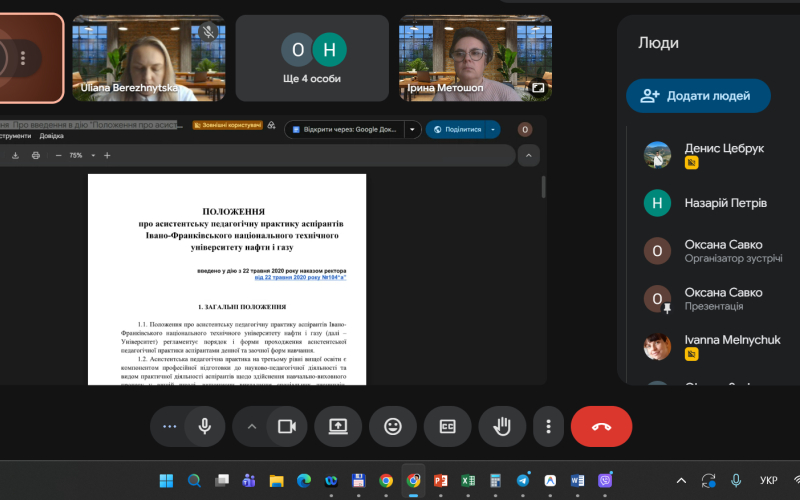This screenshot has height=500, width=800.
Task: Open dropdown arrow next to Відкрити через
Action: [412, 130]
